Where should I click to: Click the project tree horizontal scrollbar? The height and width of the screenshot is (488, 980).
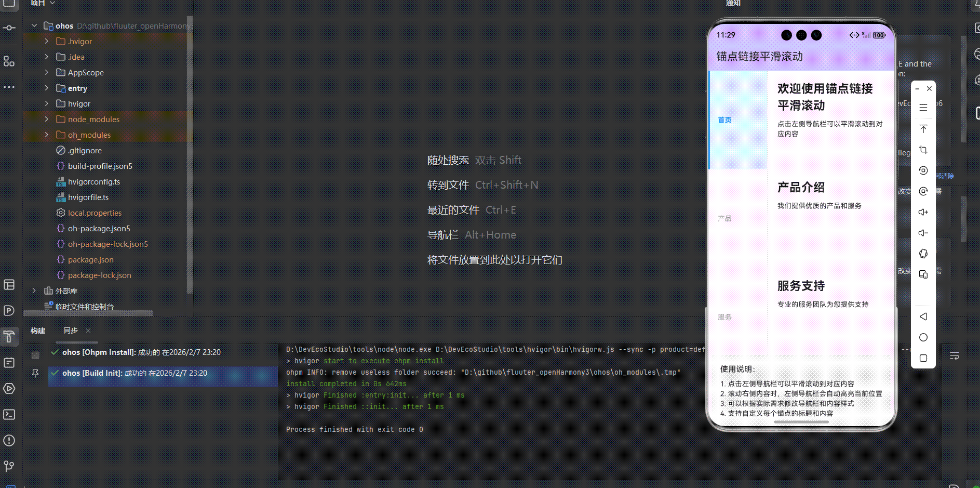88,313
